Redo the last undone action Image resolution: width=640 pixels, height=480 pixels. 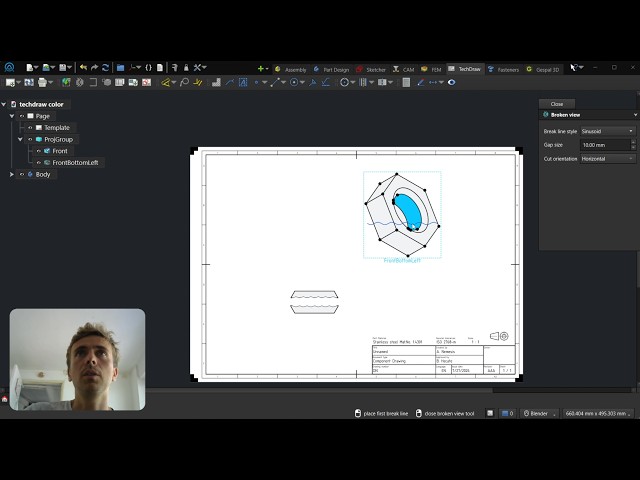[95, 68]
